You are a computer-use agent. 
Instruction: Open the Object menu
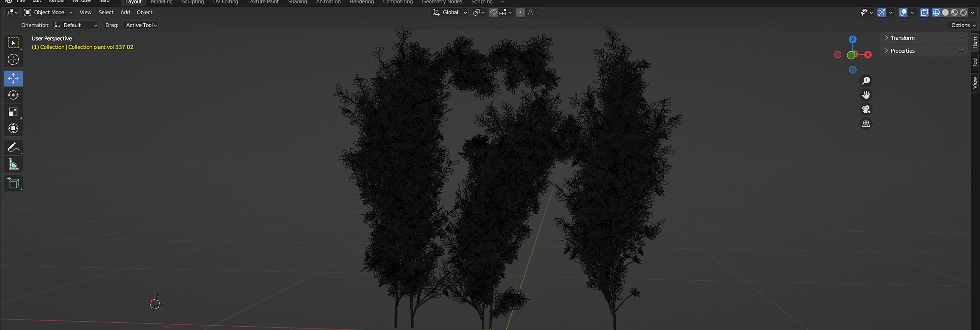coord(145,13)
